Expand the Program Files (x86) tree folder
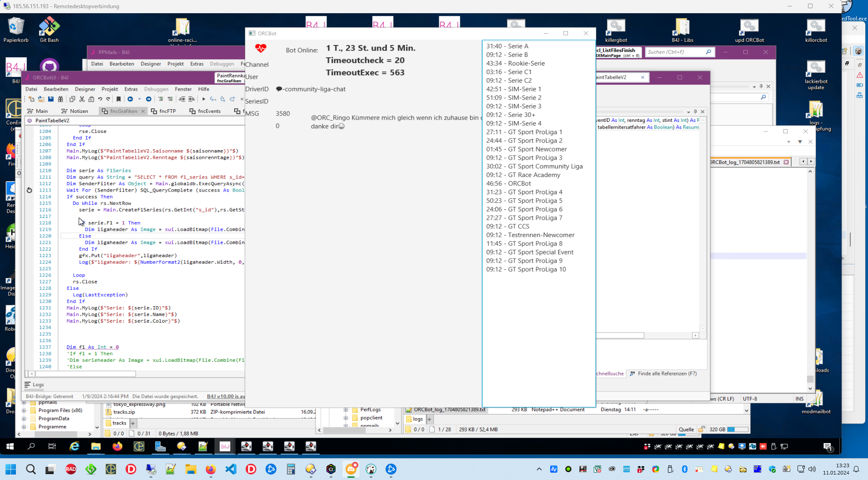868x480 pixels. (x=24, y=410)
